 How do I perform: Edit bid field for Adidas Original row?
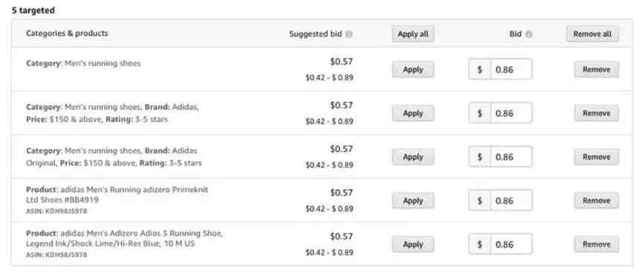[x=512, y=156]
